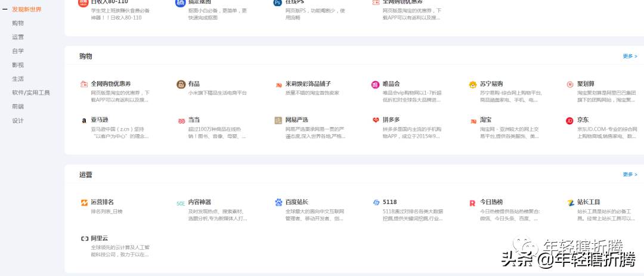Click description '质量不错的淘宝首饰卖家'

click(x=312, y=93)
